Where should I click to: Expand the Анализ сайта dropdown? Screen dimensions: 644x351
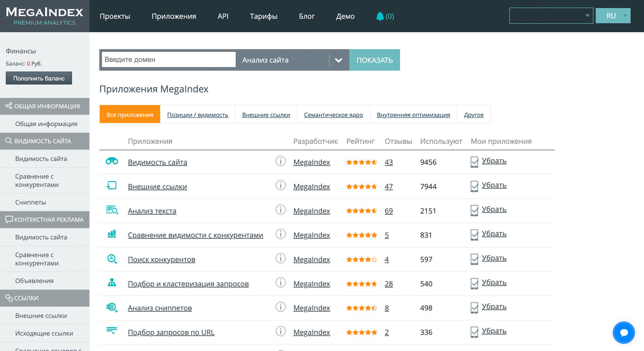pos(338,60)
